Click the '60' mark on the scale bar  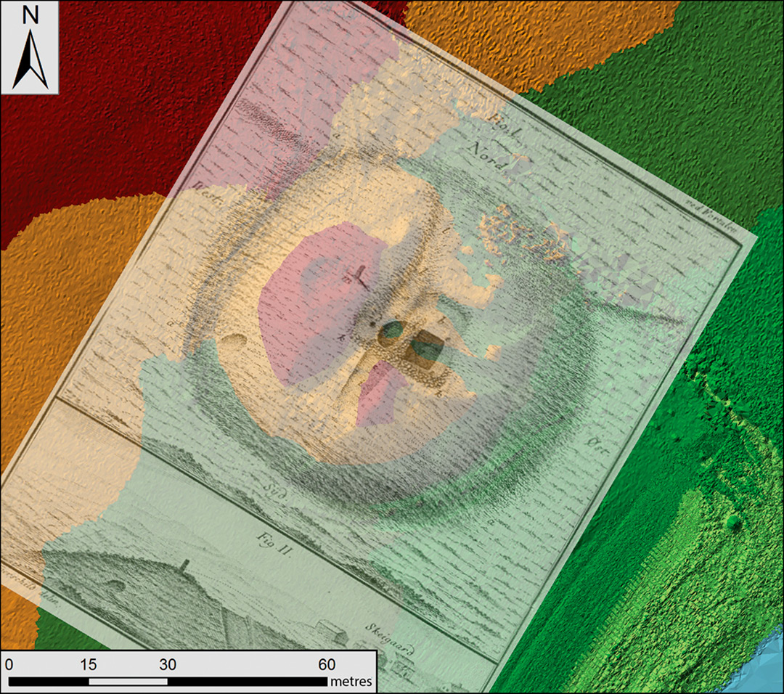[327, 664]
